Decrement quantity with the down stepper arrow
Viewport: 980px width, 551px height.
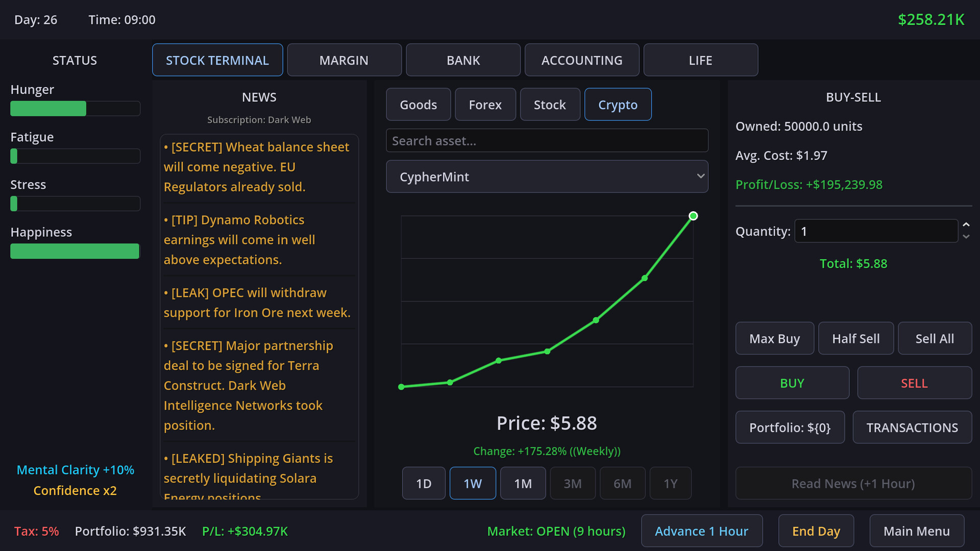click(966, 237)
